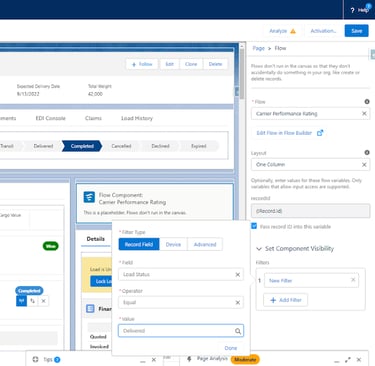Viewport: 375px width, 366px height.
Task: Click the search icon in the Value field
Action: tap(238, 331)
